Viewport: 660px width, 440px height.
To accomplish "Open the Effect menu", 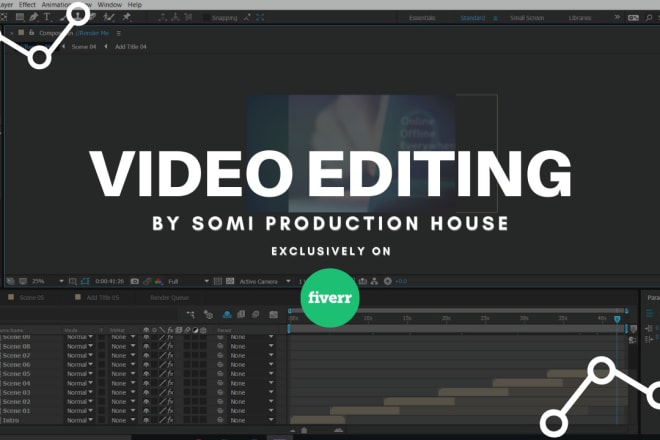I will coord(27,5).
